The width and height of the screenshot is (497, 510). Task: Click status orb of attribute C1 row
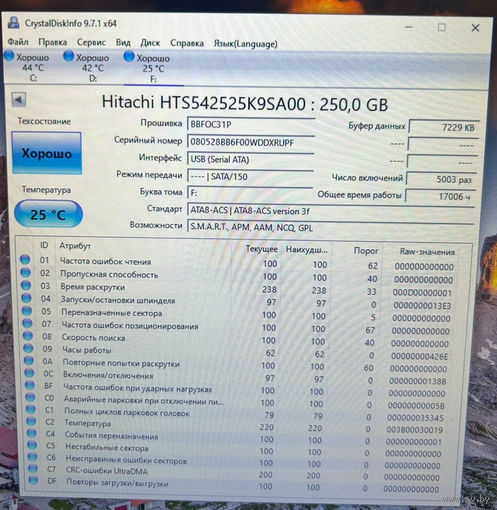tap(30, 409)
